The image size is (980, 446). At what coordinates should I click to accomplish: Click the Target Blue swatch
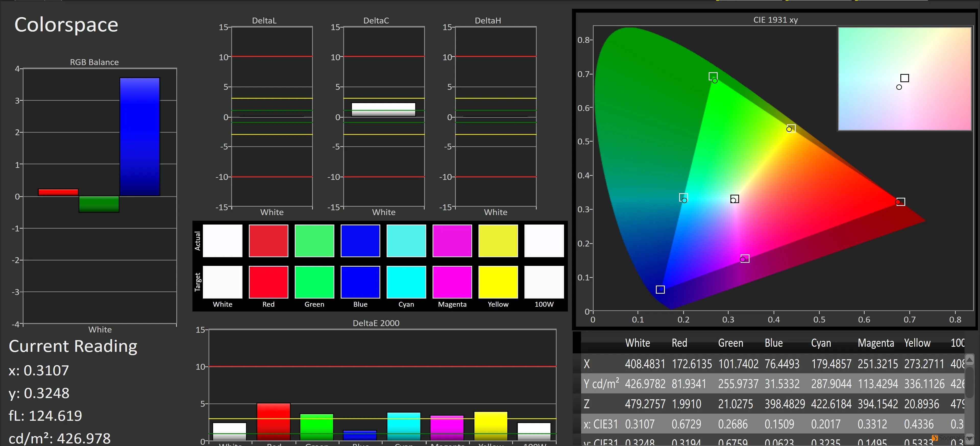tap(360, 282)
